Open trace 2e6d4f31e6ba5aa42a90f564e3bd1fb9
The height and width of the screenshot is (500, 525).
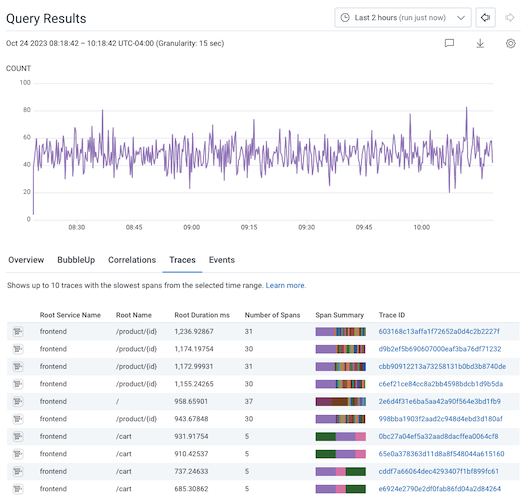[439, 401]
